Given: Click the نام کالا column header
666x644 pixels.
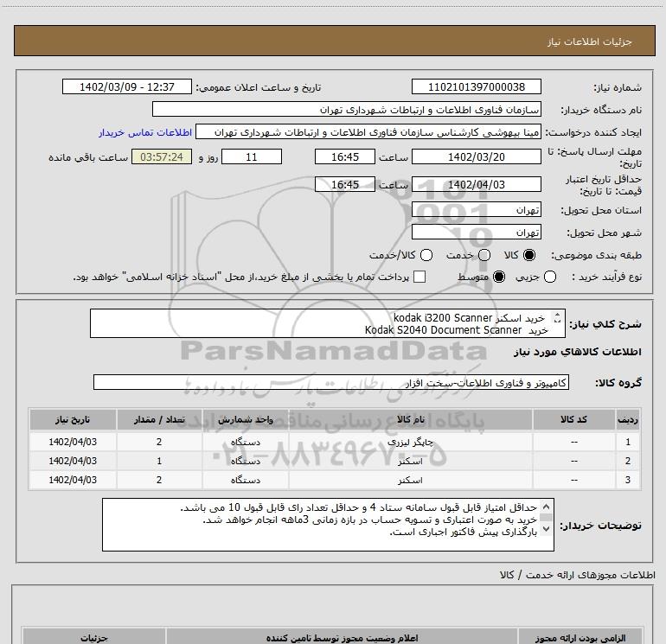Looking at the screenshot, I should [x=410, y=420].
